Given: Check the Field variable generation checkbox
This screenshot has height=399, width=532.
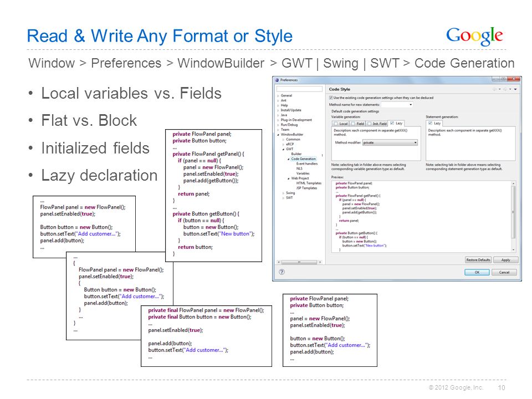Looking at the screenshot, I should point(353,124).
